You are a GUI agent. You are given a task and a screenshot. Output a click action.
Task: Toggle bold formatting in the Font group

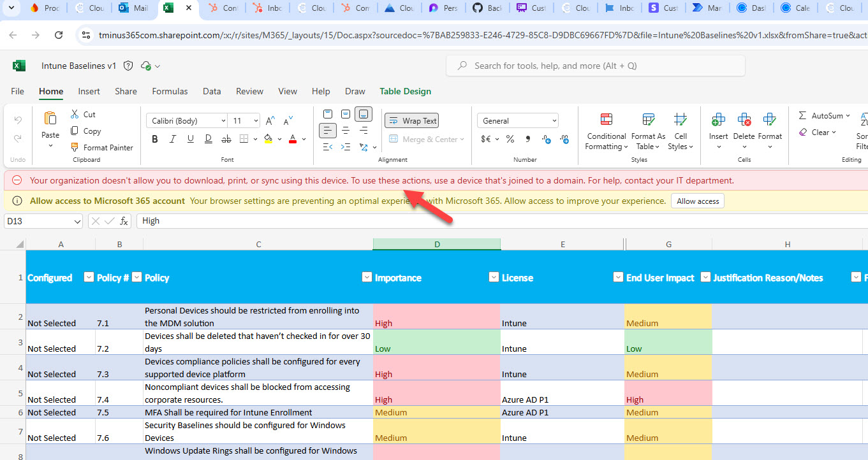point(155,139)
